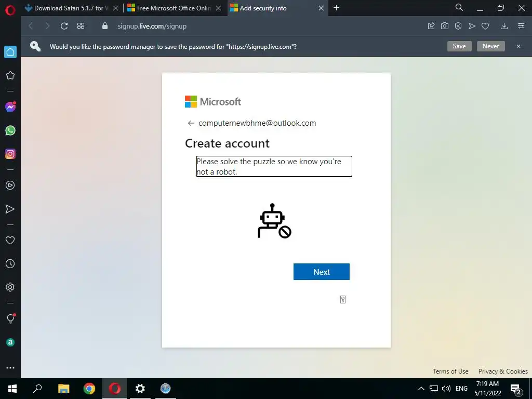Open the Opera home sidebar icon
Screen dimensions: 532x399
tap(10, 52)
